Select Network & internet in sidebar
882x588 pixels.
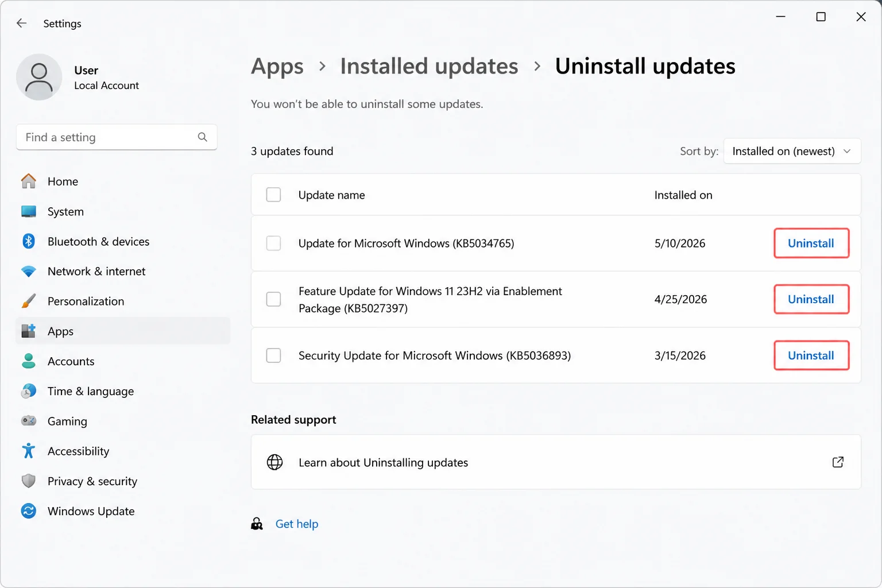[x=123, y=271]
